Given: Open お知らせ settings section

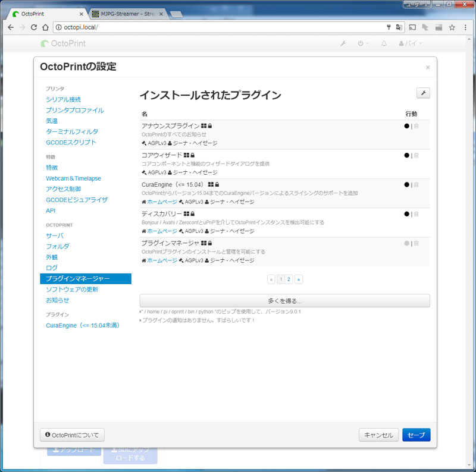Looking at the screenshot, I should tap(58, 300).
